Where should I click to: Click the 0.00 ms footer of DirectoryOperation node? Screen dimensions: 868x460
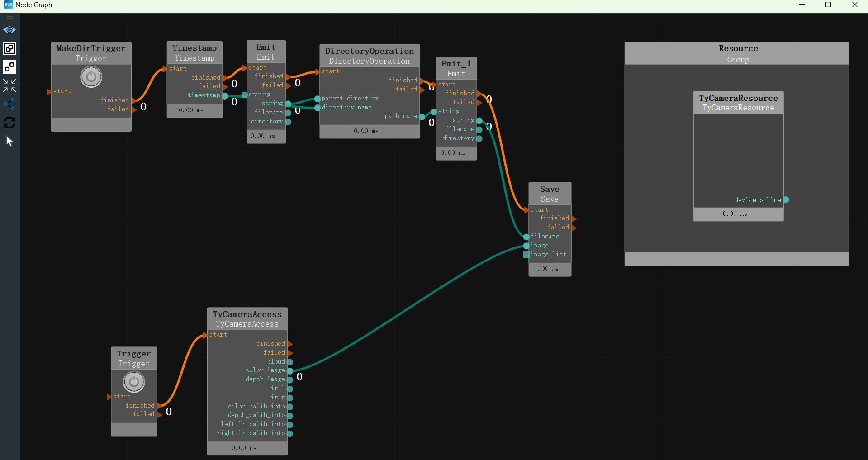pos(370,132)
